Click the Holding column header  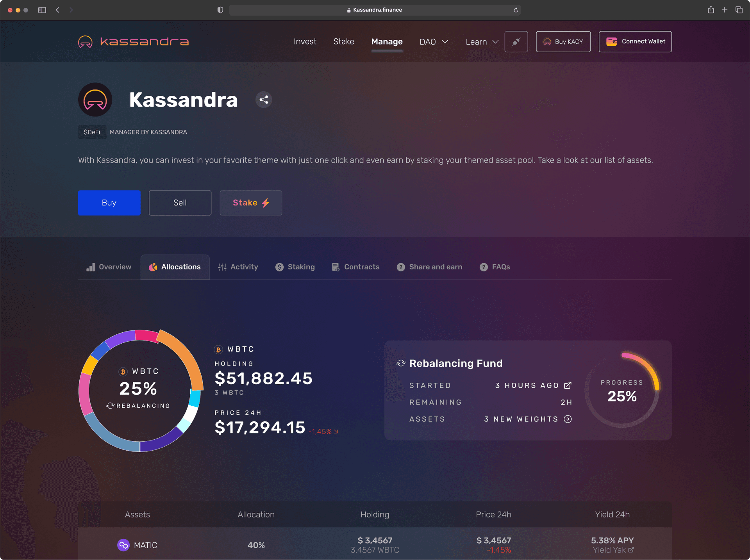[x=375, y=514]
